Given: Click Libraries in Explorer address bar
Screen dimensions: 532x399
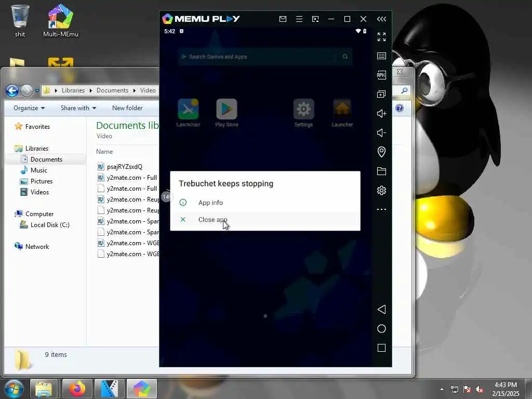Looking at the screenshot, I should [x=73, y=90].
